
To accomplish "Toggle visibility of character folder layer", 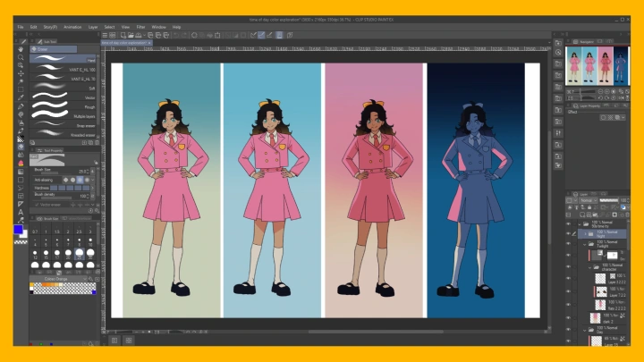I will (569, 266).
